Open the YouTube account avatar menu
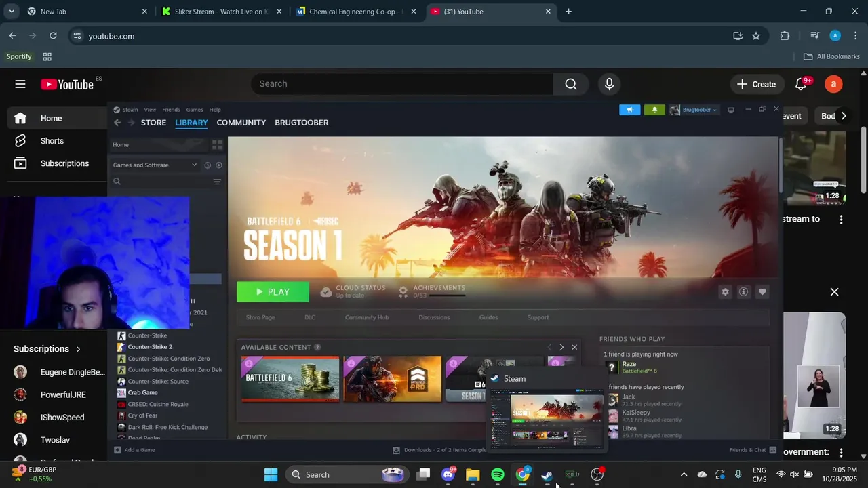 [833, 84]
